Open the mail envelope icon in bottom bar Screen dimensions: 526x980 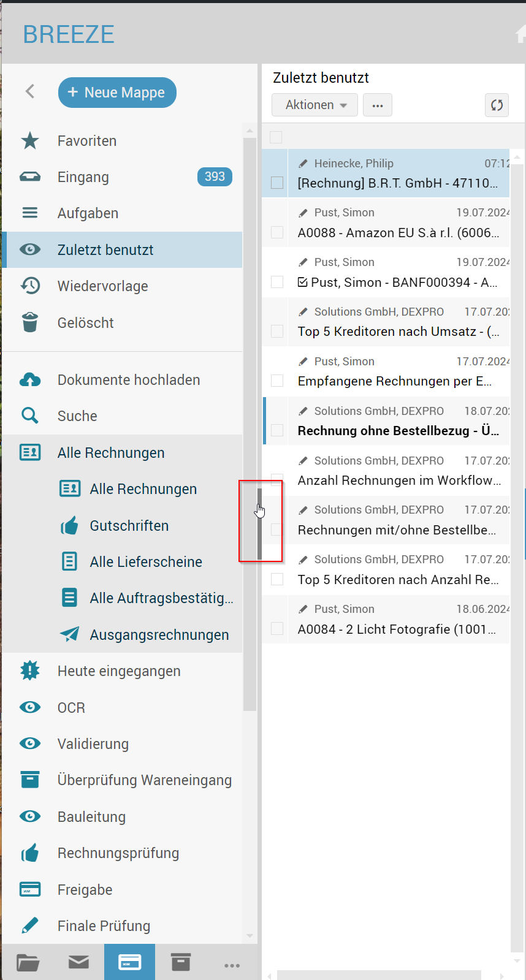[x=78, y=962]
